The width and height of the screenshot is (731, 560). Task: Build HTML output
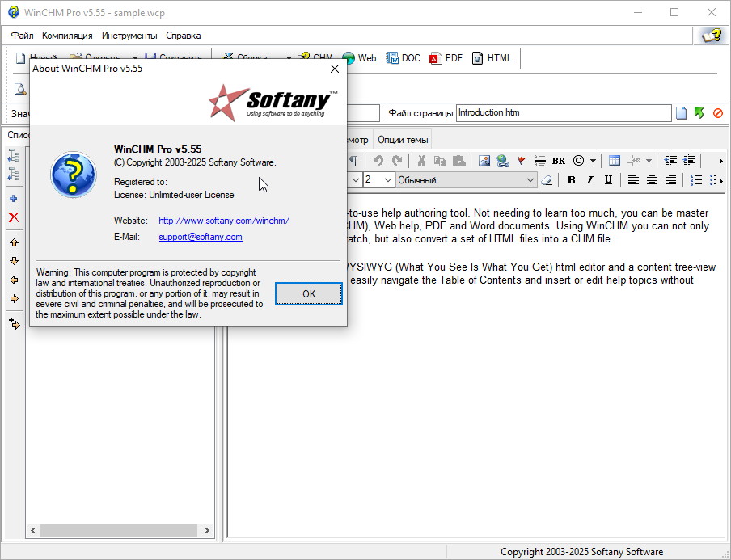492,58
